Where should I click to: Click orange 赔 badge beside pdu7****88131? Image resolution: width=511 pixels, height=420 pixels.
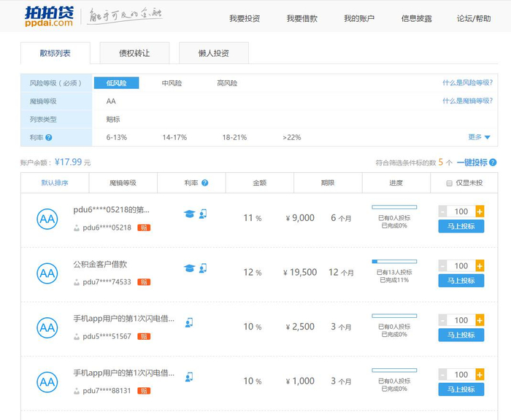[144, 391]
